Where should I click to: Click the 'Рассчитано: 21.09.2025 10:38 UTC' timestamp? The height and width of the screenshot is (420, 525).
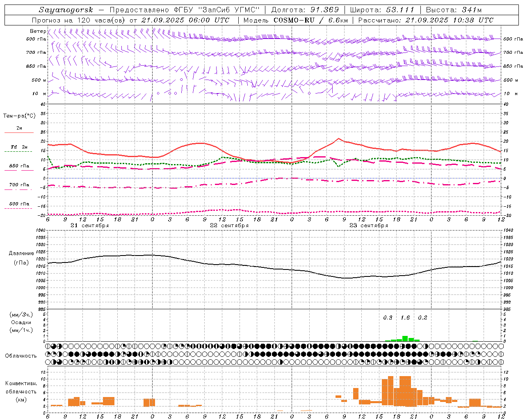point(426,20)
